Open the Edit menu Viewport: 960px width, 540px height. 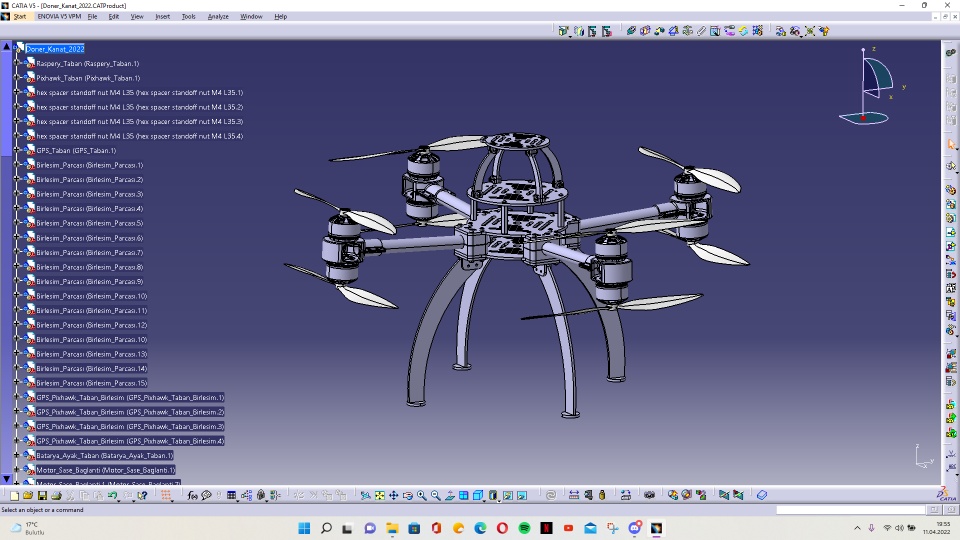point(114,17)
